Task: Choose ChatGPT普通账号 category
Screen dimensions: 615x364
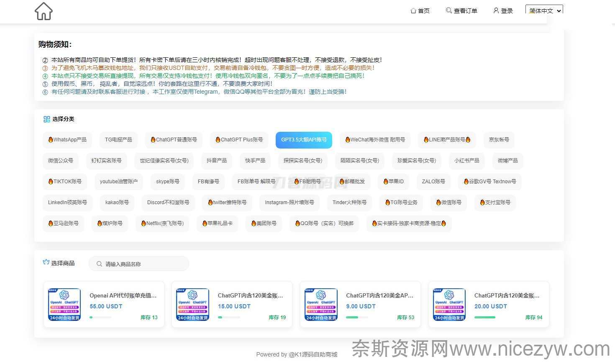Action: point(174,140)
